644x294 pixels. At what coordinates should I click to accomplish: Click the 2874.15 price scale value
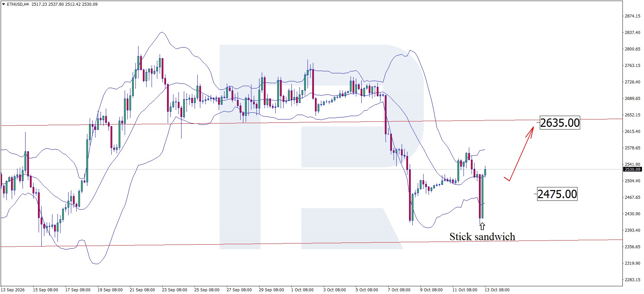click(x=632, y=16)
